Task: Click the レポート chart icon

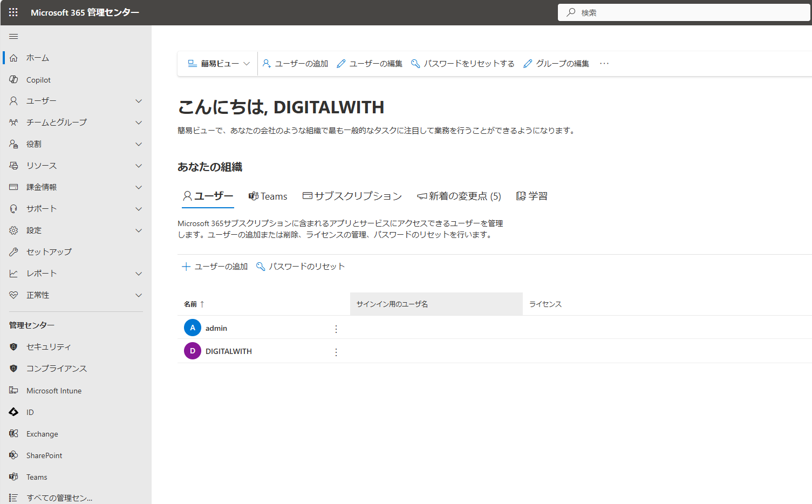Action: (13, 274)
